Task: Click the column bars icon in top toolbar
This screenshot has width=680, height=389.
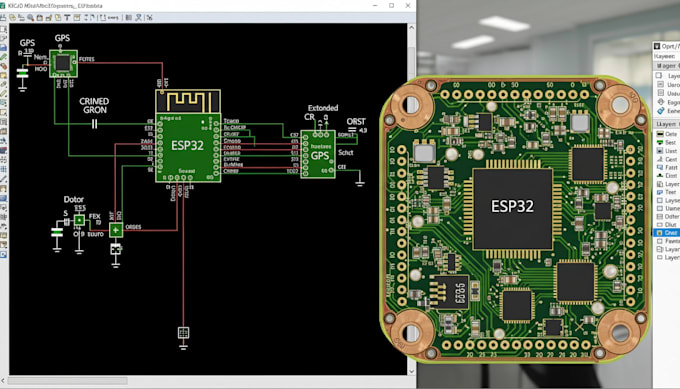Action: [x=129, y=17]
